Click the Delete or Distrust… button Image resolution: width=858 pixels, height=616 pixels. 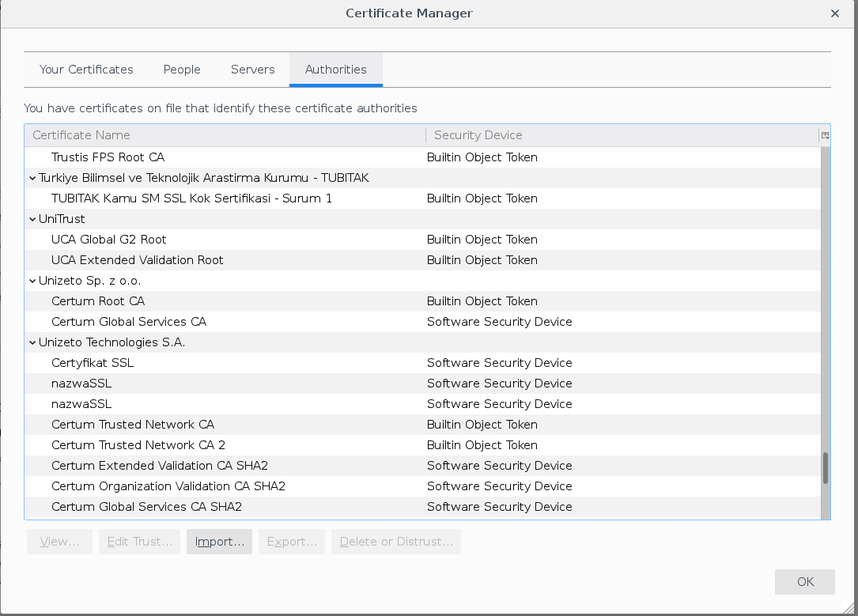pos(396,542)
